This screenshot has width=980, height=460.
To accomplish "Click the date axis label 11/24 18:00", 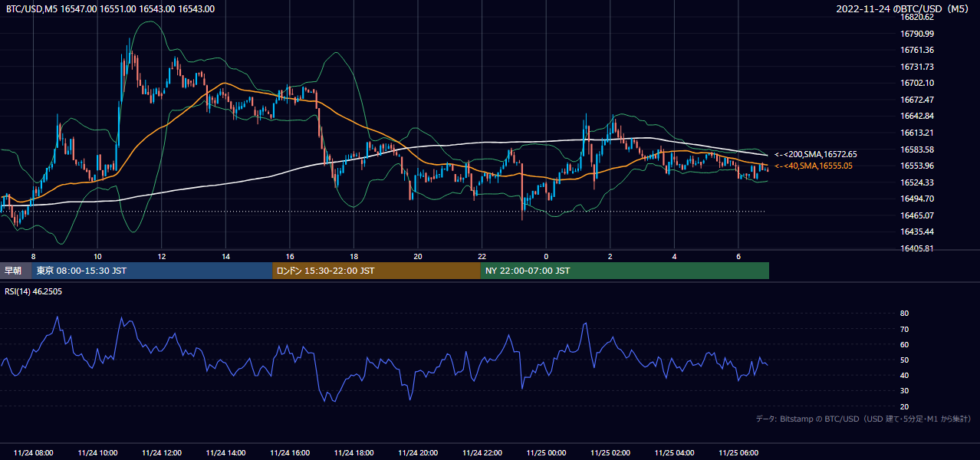I will coord(354,452).
